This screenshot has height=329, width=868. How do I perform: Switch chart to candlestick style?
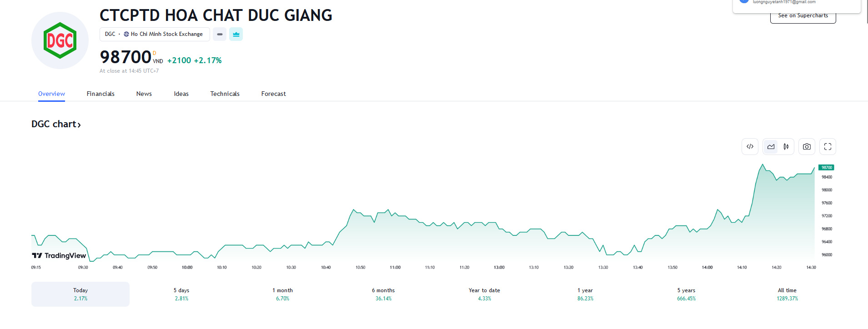click(x=786, y=147)
